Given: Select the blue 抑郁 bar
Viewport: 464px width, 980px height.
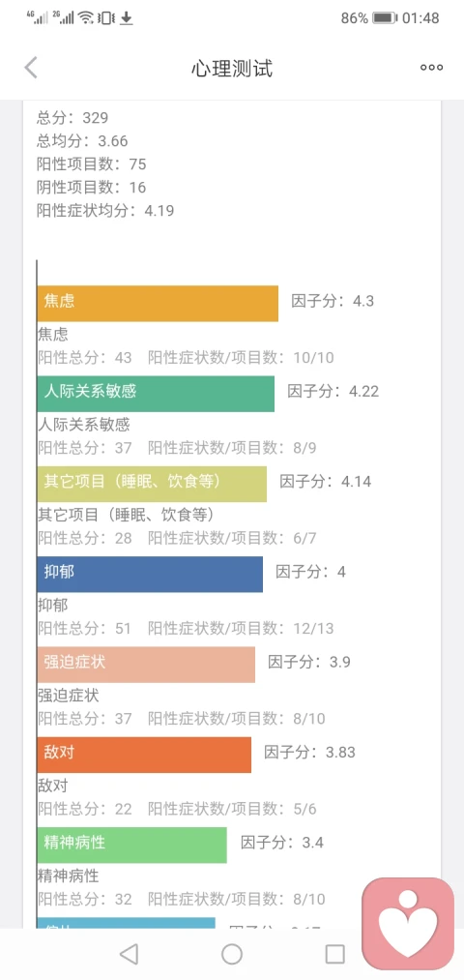Looking at the screenshot, I should [x=150, y=574].
